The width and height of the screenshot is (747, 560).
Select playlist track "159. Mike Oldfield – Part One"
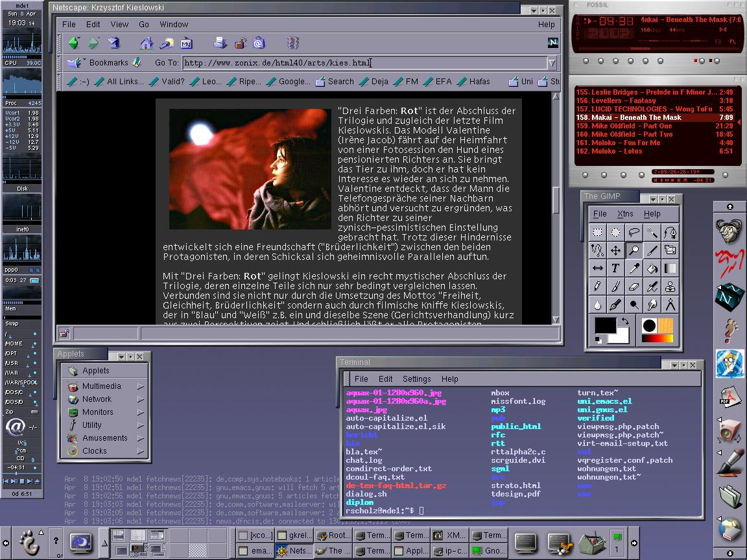[x=654, y=126]
